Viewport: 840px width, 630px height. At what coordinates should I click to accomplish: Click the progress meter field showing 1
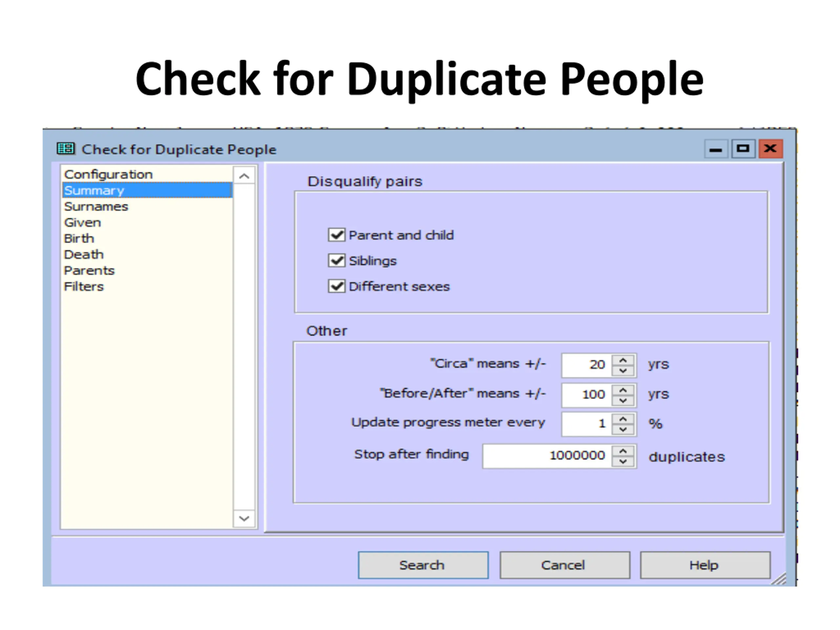587,424
